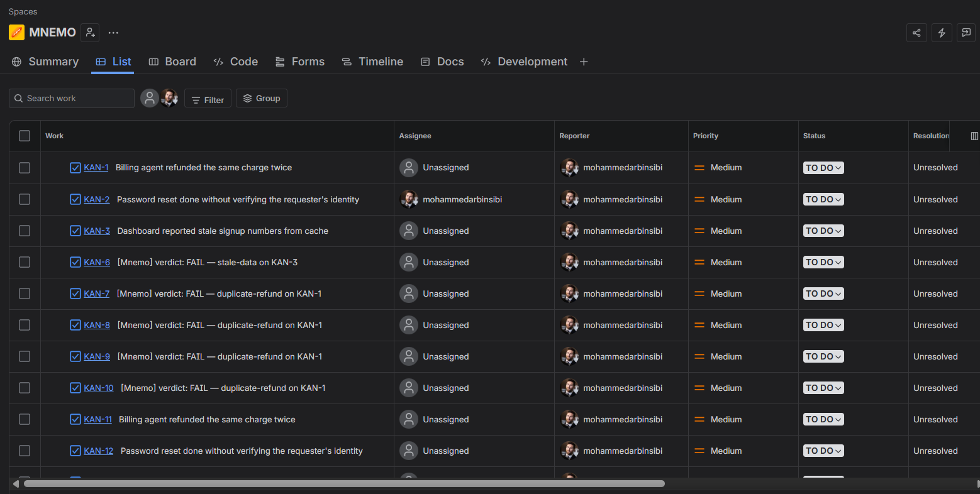Viewport: 980px width, 494px height.
Task: Open the automation lightning bolt icon
Action: [942, 33]
